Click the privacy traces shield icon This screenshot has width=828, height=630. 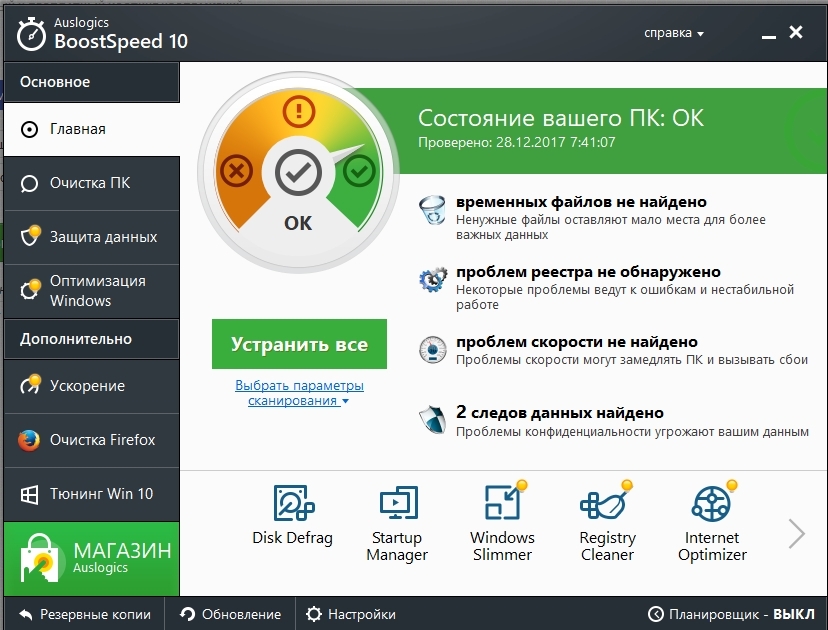click(x=433, y=421)
